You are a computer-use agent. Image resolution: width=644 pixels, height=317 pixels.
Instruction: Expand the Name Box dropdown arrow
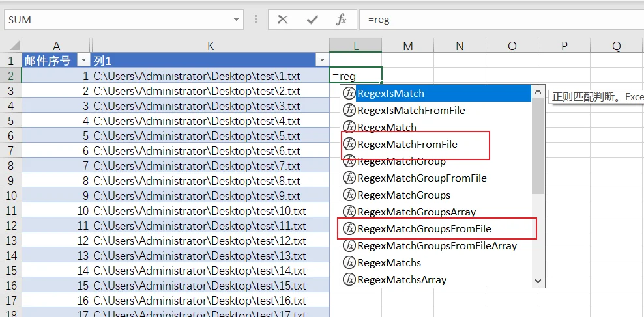click(x=236, y=20)
